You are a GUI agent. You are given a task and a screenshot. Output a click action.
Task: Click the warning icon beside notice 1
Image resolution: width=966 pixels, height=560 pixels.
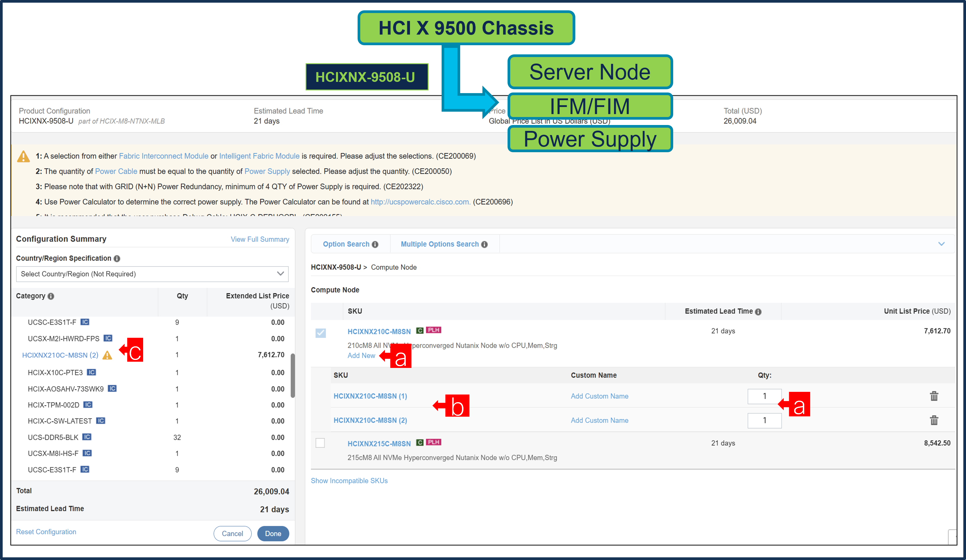(x=23, y=156)
